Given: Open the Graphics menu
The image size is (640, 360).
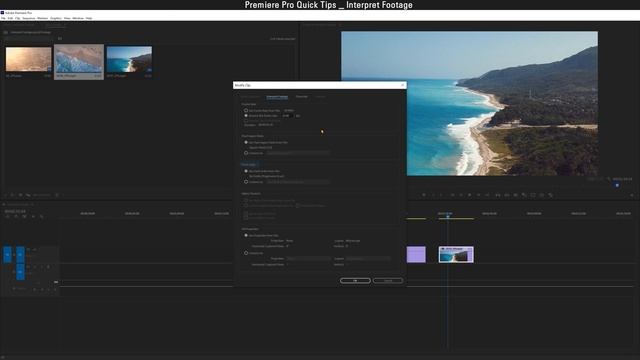Looking at the screenshot, I should 56,18.
